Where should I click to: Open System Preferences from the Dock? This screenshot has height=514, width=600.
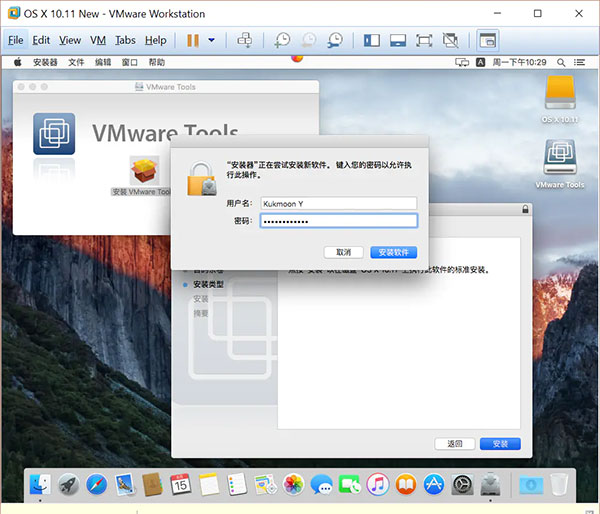point(462,484)
